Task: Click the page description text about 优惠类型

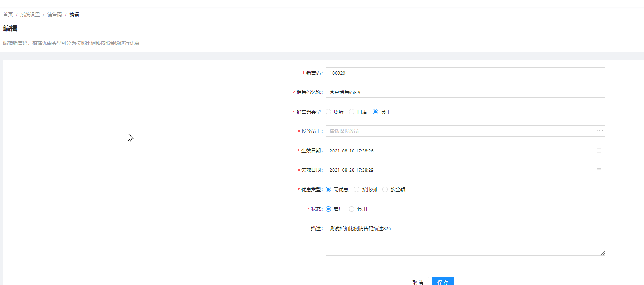Action: (72, 43)
